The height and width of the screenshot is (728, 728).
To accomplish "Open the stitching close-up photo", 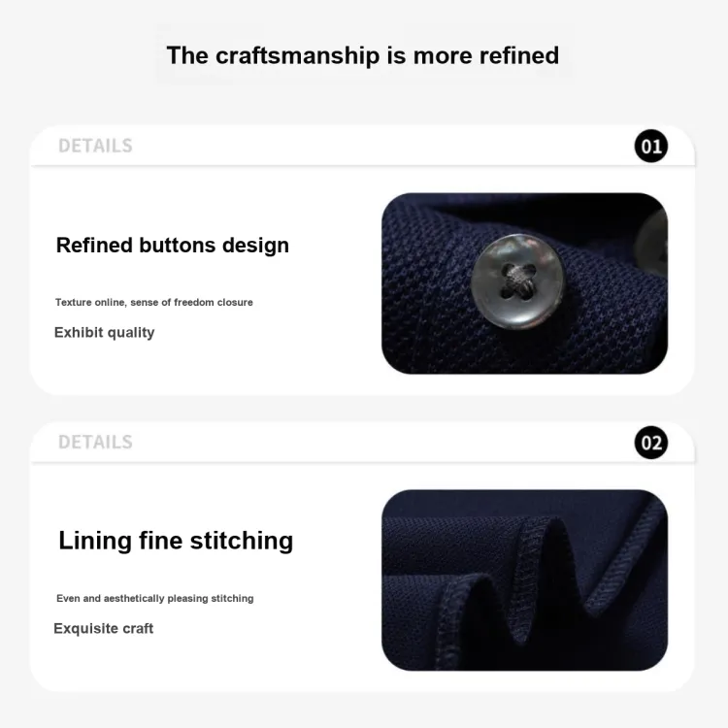I will [524, 579].
